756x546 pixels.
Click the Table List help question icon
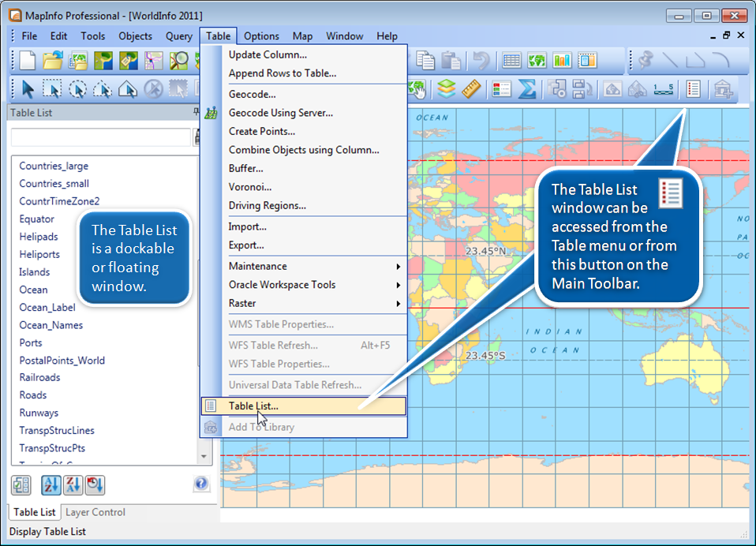pyautogui.click(x=201, y=484)
